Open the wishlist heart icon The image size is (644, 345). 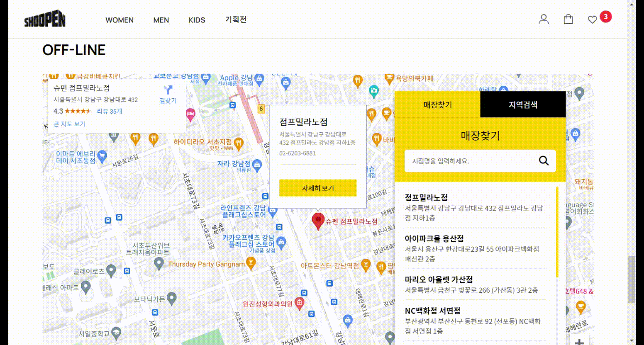coord(593,19)
